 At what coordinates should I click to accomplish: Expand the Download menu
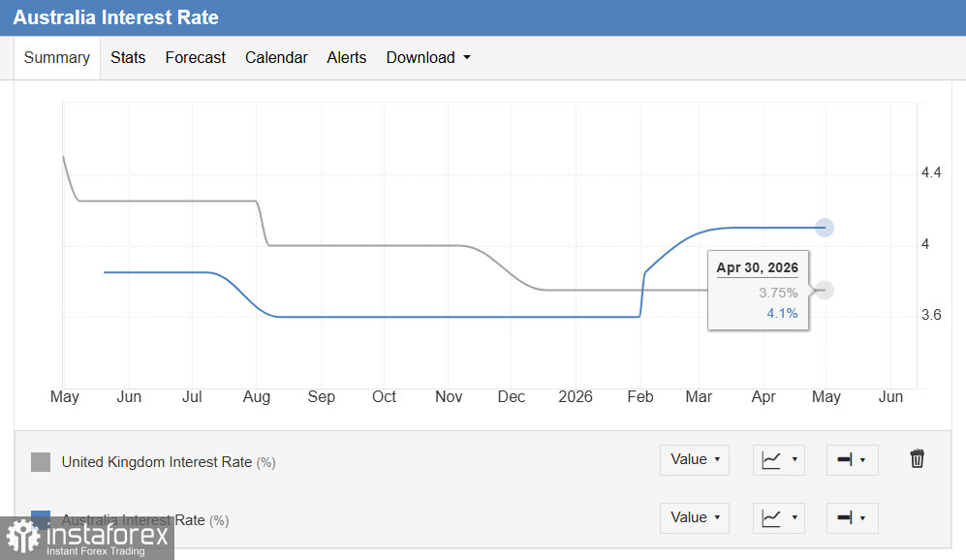428,58
